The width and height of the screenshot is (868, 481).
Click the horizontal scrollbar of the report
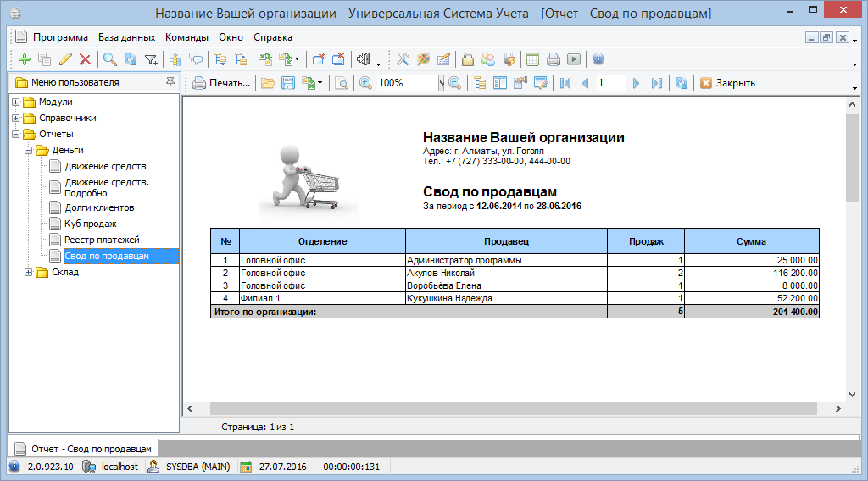click(x=509, y=408)
